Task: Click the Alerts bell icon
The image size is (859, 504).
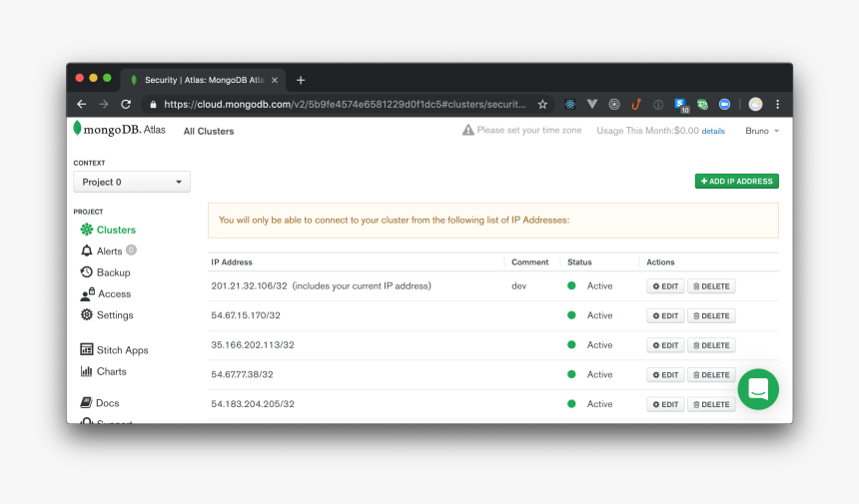Action: [x=87, y=251]
